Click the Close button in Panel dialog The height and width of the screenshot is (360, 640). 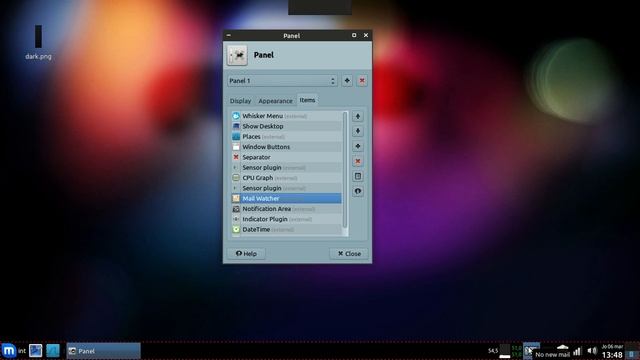point(349,253)
